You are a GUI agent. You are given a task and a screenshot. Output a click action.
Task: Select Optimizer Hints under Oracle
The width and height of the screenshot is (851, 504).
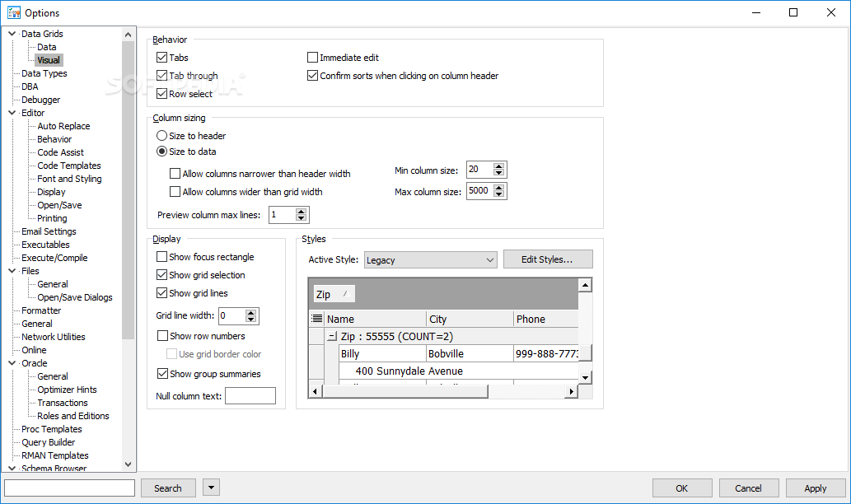[x=67, y=390]
